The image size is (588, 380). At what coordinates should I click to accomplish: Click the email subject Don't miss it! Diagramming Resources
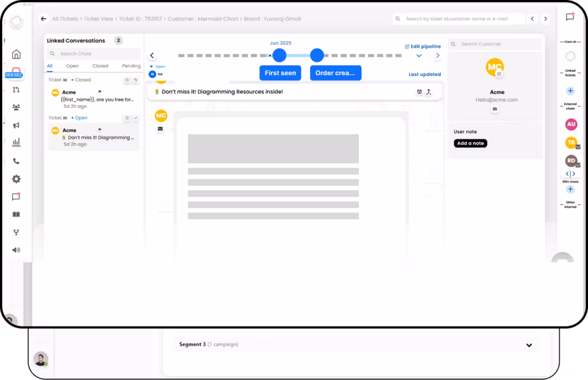[222, 92]
